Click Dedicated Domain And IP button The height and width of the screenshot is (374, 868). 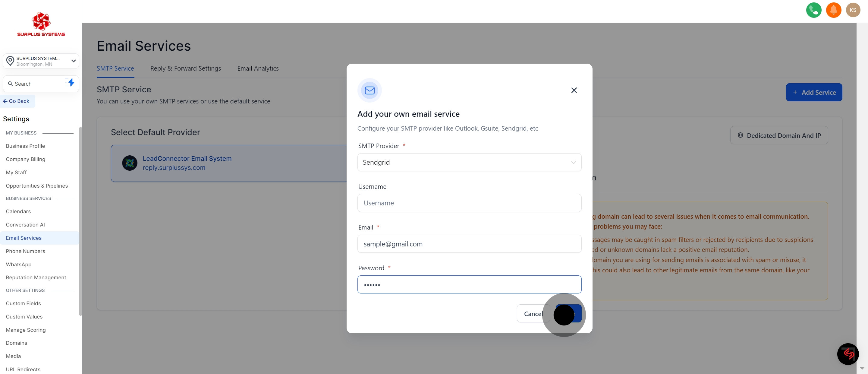[779, 135]
